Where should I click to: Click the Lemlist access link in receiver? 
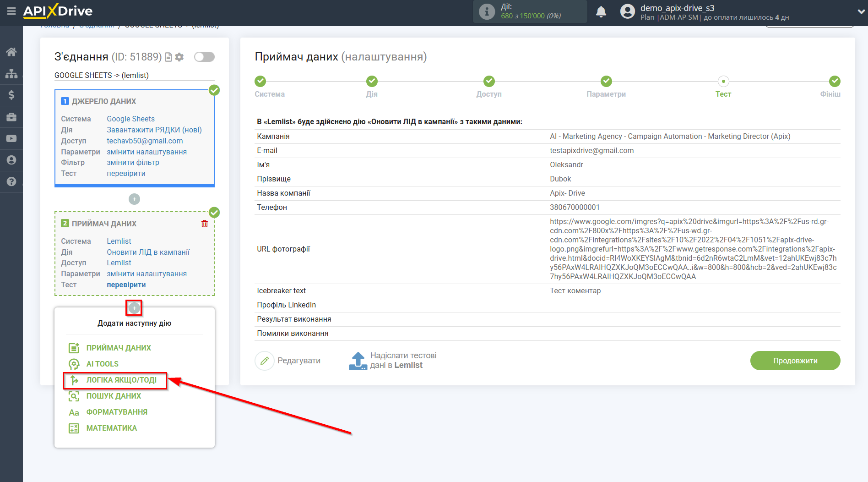point(119,263)
